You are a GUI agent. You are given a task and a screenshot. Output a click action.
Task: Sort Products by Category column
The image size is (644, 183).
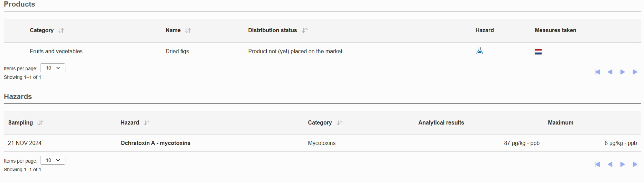click(61, 30)
